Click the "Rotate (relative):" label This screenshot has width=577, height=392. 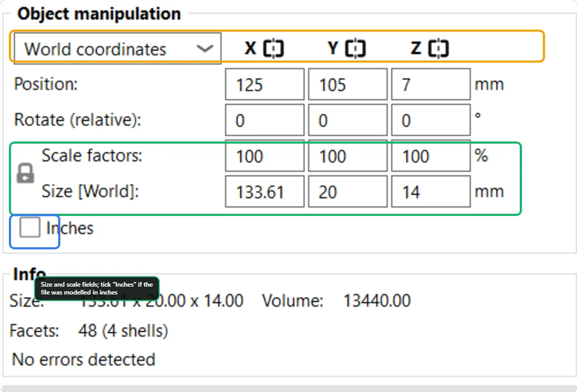77,120
